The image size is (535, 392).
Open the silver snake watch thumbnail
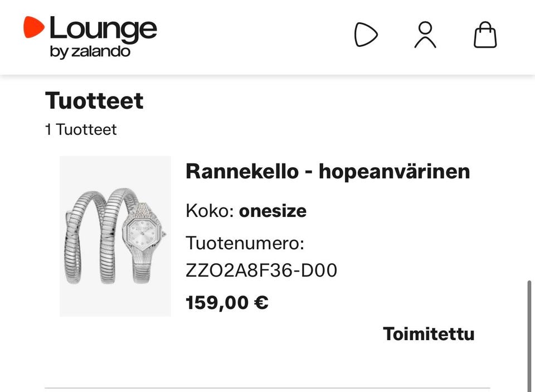pos(115,236)
